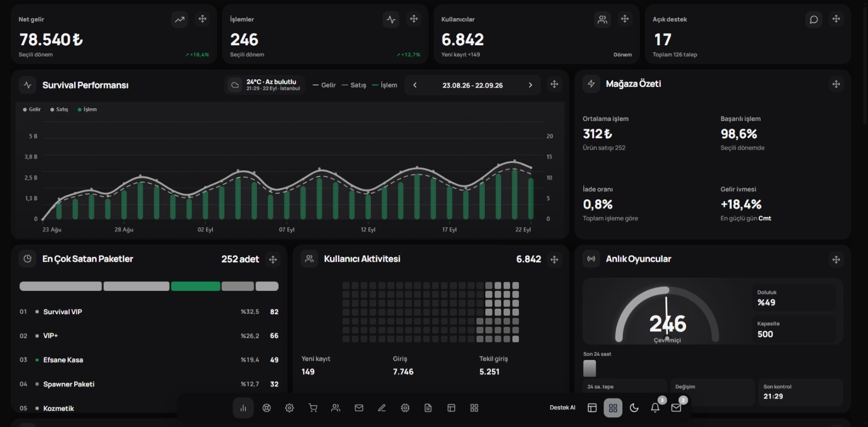The image size is (868, 427).
Task: Select the Survival VIP row in package list
Action: coord(149,312)
